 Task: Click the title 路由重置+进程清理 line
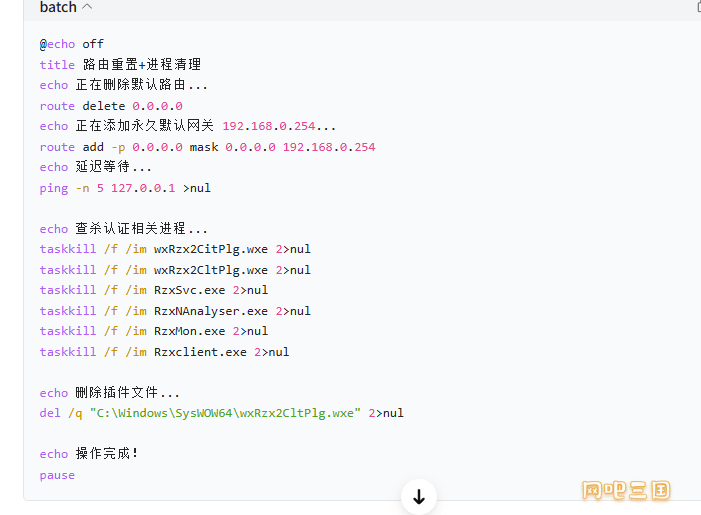coord(120,64)
